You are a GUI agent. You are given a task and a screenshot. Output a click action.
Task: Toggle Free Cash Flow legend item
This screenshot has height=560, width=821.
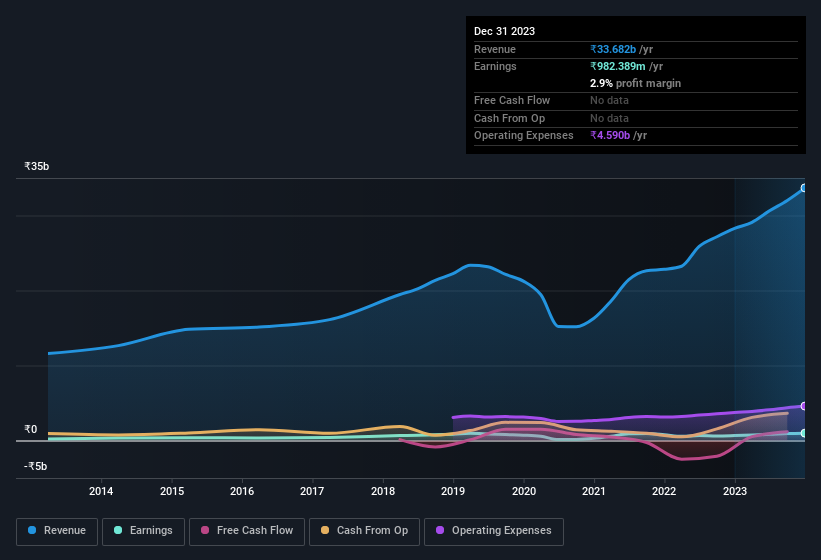pos(247,530)
